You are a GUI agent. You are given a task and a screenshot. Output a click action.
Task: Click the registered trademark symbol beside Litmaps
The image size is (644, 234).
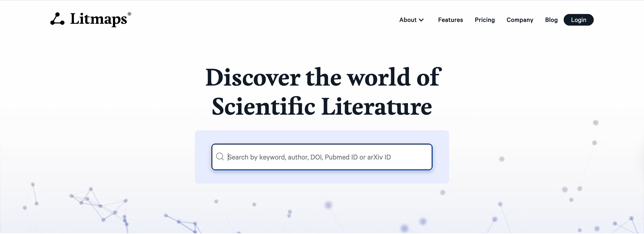(x=129, y=14)
